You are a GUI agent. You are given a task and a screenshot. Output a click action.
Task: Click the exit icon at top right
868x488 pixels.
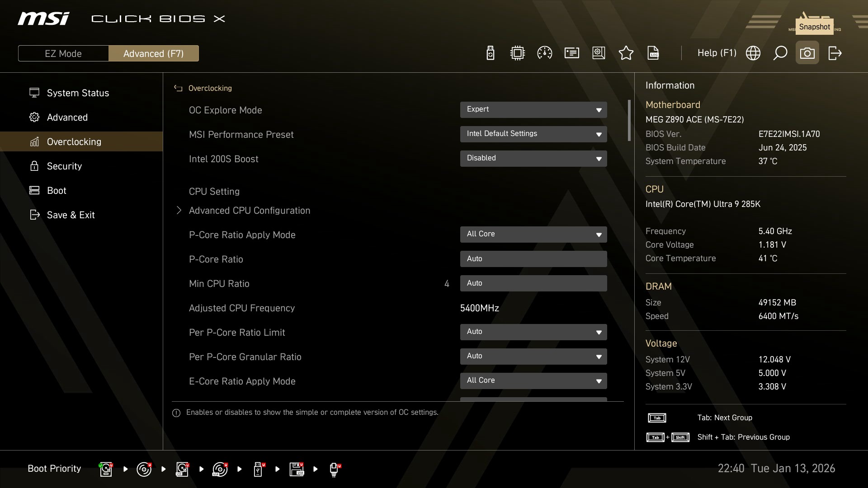pos(835,53)
